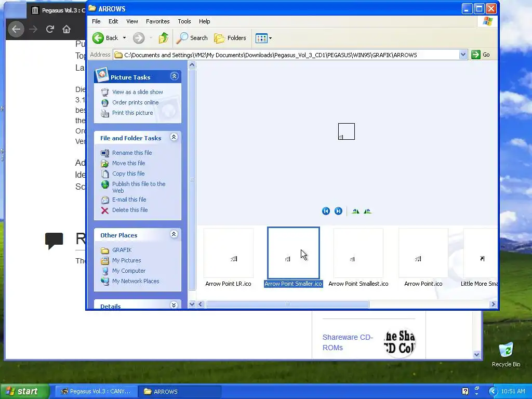This screenshot has height=399, width=532.
Task: Open the Back history dropdown arrow
Action: tap(125, 38)
